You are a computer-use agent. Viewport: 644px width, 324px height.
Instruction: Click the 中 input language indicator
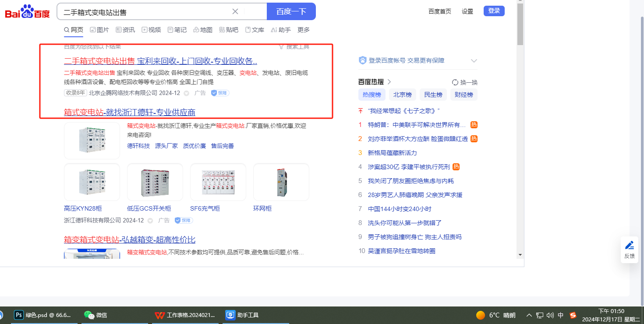pyautogui.click(x=561, y=315)
